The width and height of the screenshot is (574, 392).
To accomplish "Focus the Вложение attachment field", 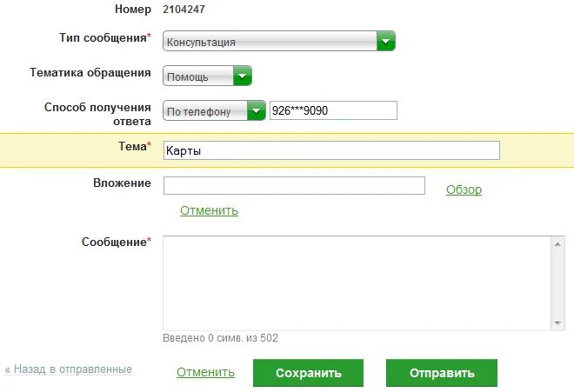I will (x=294, y=185).
